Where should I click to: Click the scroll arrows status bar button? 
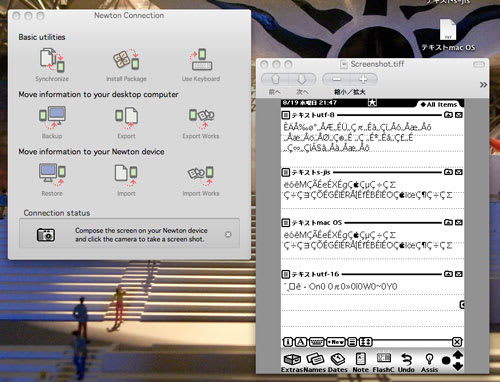point(365,342)
